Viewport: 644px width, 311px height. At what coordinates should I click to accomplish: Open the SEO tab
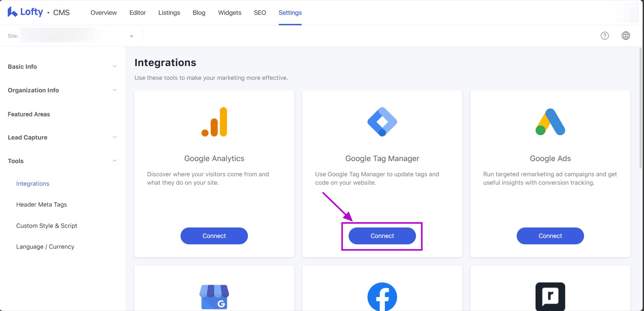coord(260,12)
